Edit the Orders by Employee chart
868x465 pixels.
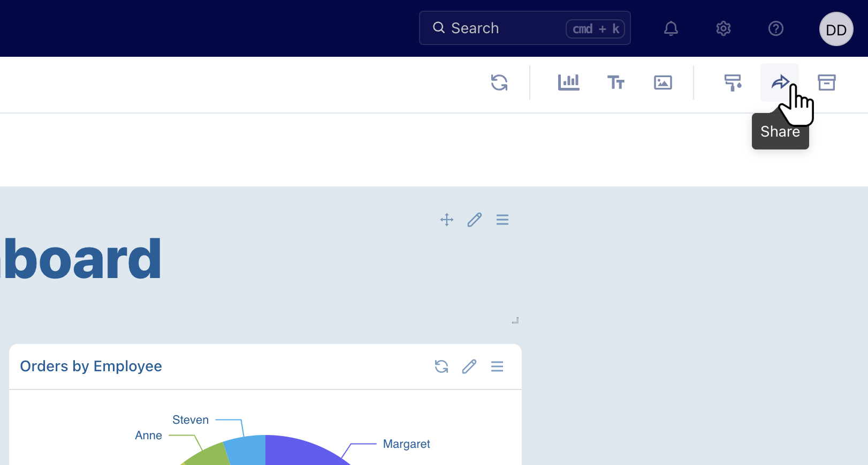click(469, 366)
